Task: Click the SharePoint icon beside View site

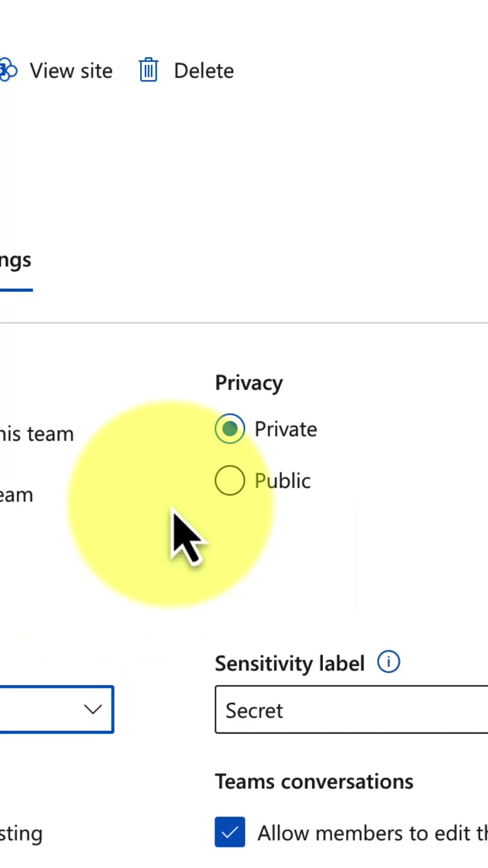Action: [8, 70]
